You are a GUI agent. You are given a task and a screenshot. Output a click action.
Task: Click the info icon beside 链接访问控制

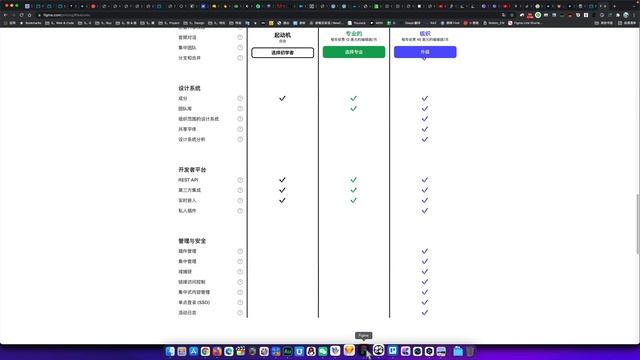coord(240,282)
